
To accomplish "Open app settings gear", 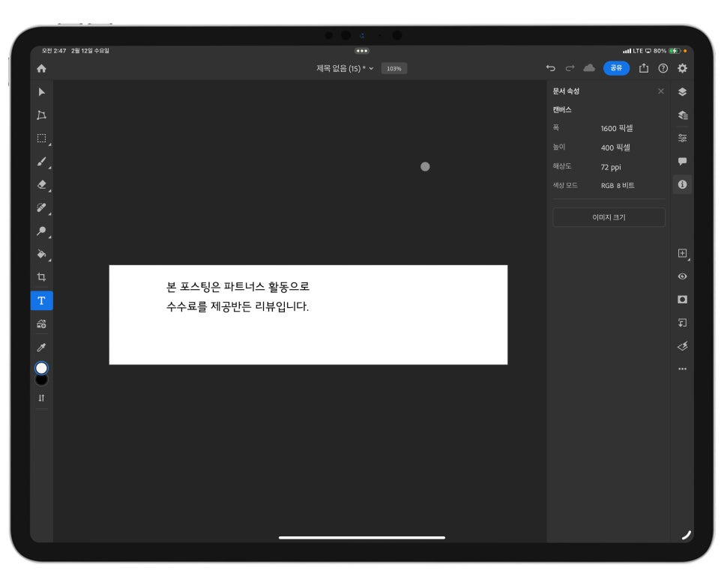I will tap(683, 68).
